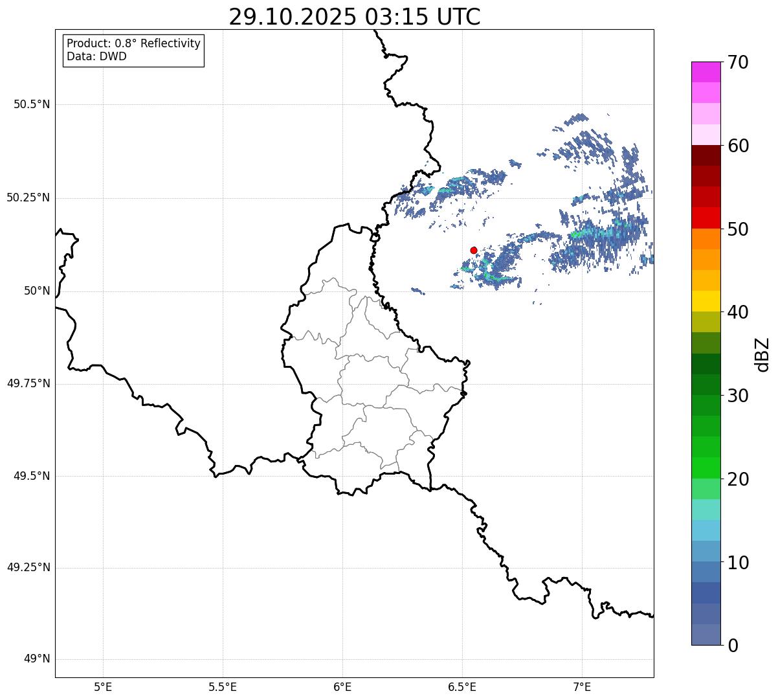Click the 7°E longitude label
778x700 pixels.
pos(582,687)
